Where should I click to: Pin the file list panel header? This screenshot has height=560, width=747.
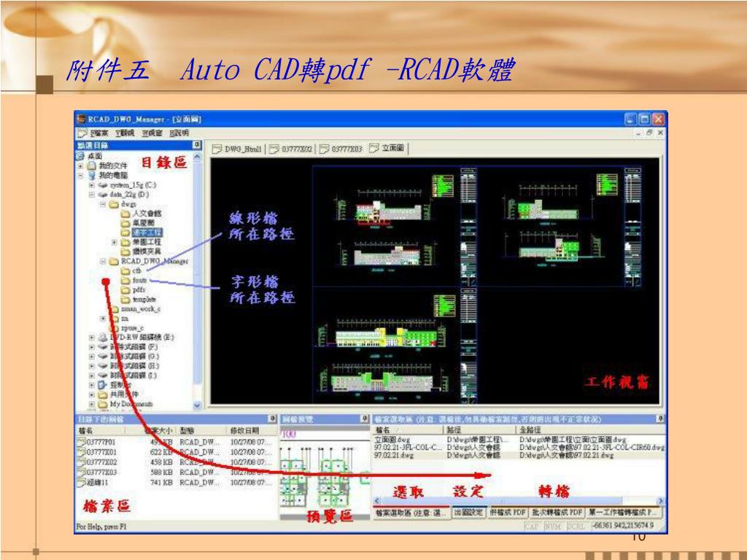tap(272, 419)
